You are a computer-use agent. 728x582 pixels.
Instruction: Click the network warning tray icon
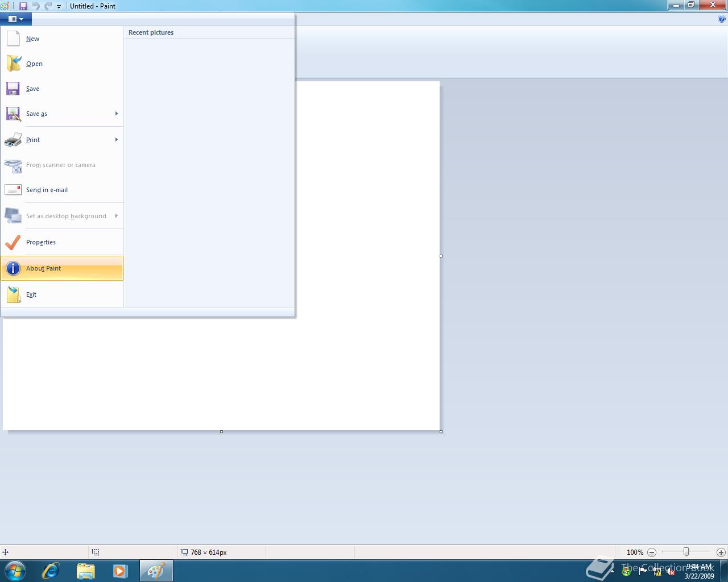coord(657,571)
